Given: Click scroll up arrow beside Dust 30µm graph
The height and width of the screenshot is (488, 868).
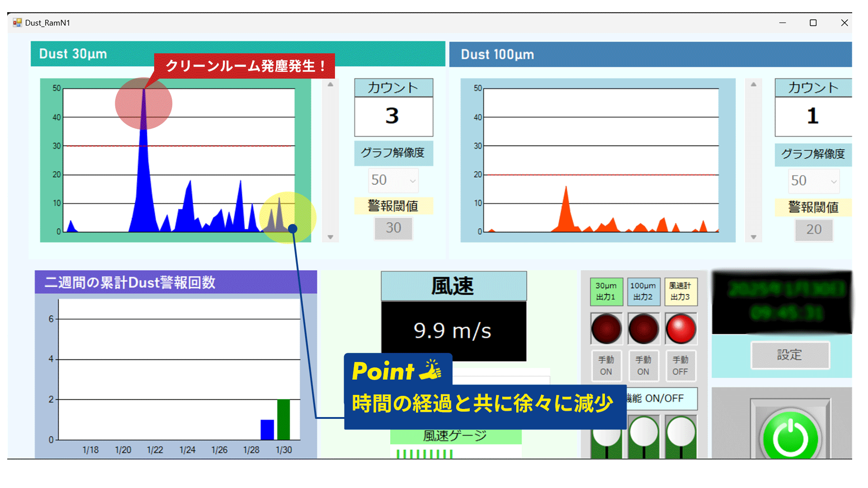Looking at the screenshot, I should pos(330,84).
